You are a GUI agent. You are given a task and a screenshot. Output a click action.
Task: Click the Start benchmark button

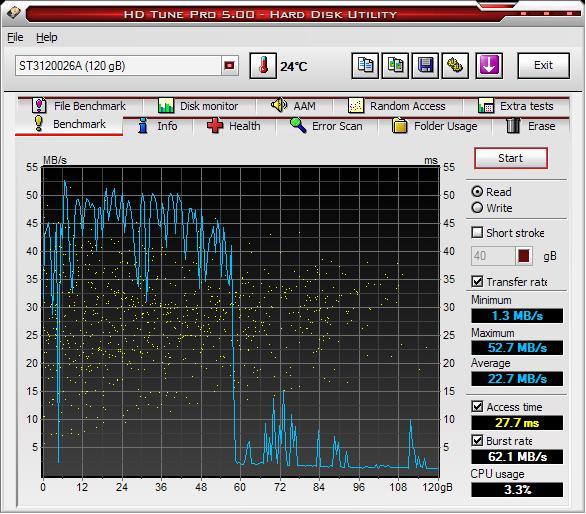[x=511, y=158]
